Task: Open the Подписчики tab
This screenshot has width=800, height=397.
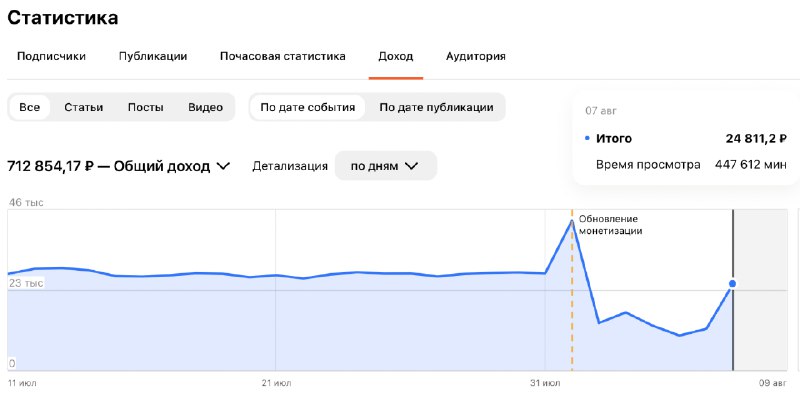Action: 51,56
